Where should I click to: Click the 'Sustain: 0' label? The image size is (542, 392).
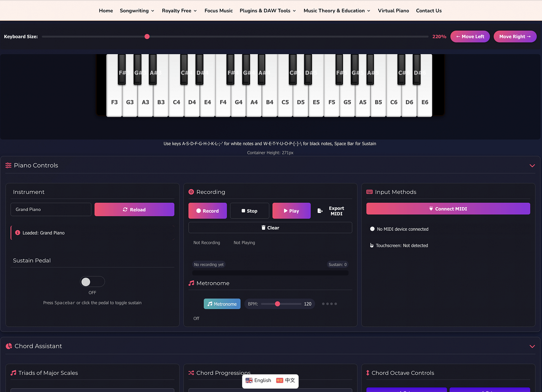(337, 264)
